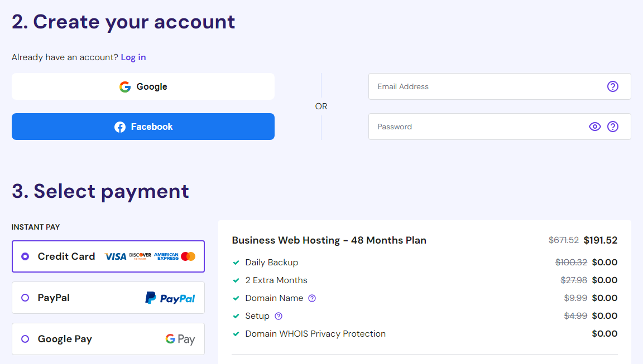Click the American Express logo
643x364 pixels.
click(166, 256)
